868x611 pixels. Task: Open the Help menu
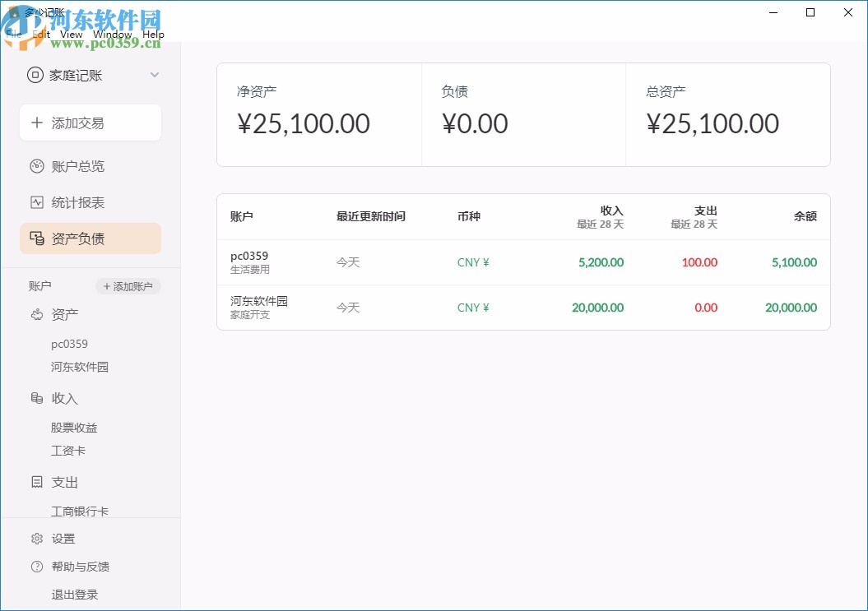click(153, 34)
